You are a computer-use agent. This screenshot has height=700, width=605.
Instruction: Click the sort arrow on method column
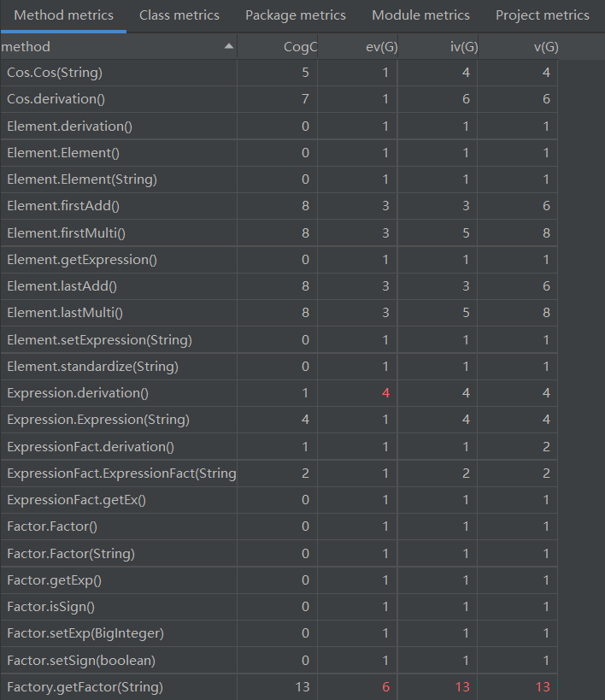coord(228,46)
